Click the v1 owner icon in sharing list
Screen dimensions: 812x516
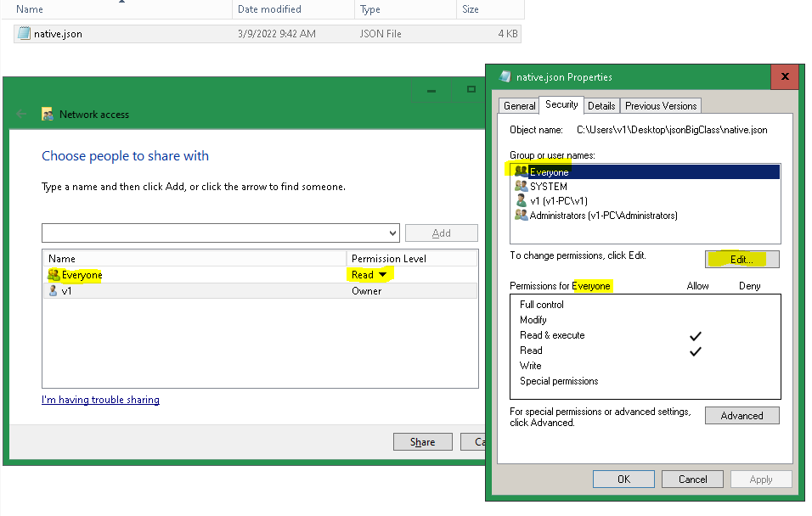click(51, 290)
